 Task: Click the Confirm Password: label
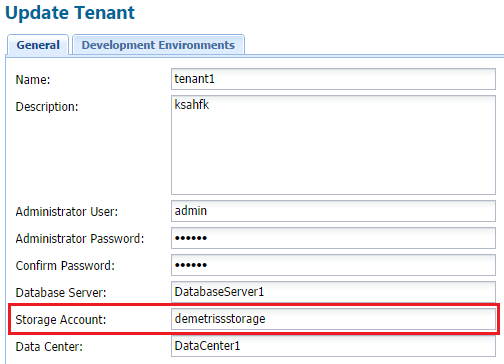(x=65, y=266)
